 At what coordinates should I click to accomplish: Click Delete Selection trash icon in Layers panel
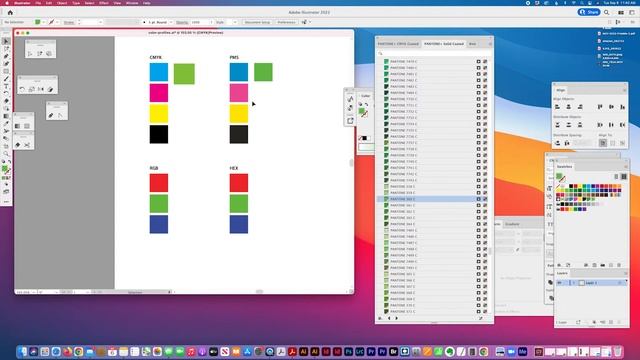point(619,322)
